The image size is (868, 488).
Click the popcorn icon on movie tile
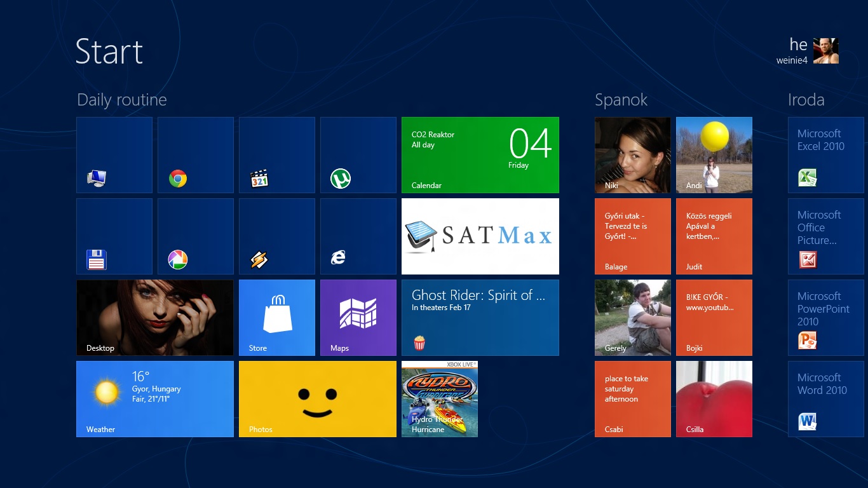(x=419, y=343)
